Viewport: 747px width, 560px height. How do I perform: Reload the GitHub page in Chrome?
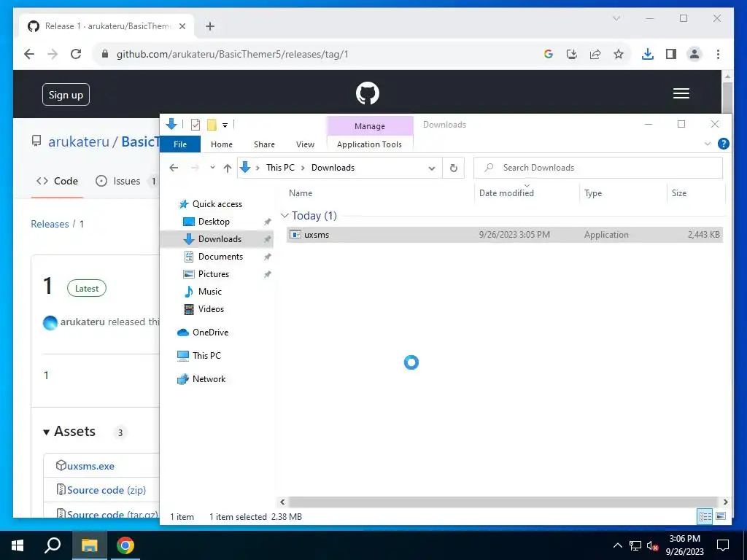pyautogui.click(x=76, y=54)
